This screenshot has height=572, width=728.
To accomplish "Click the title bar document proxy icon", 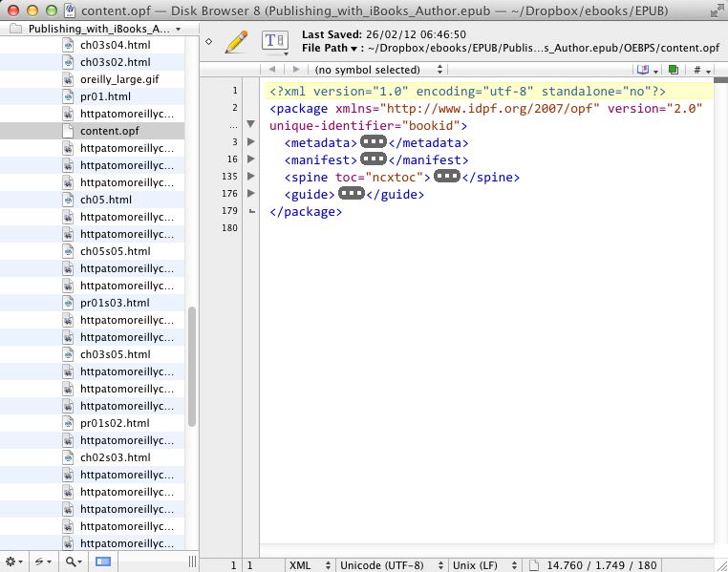I will point(70,11).
